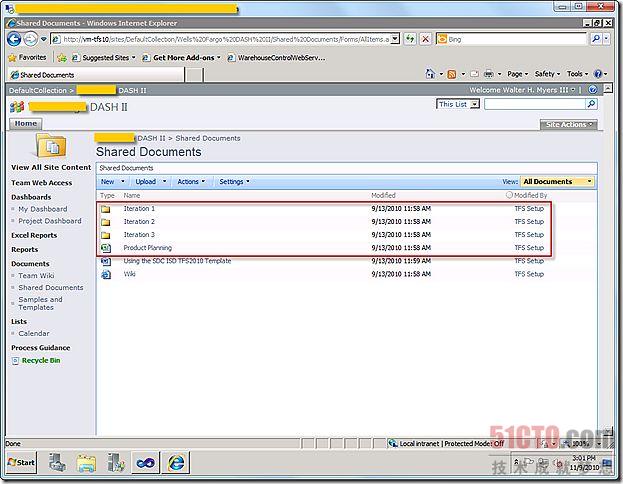Open the Safety menu in command bar
The height and width of the screenshot is (484, 623).
547,74
